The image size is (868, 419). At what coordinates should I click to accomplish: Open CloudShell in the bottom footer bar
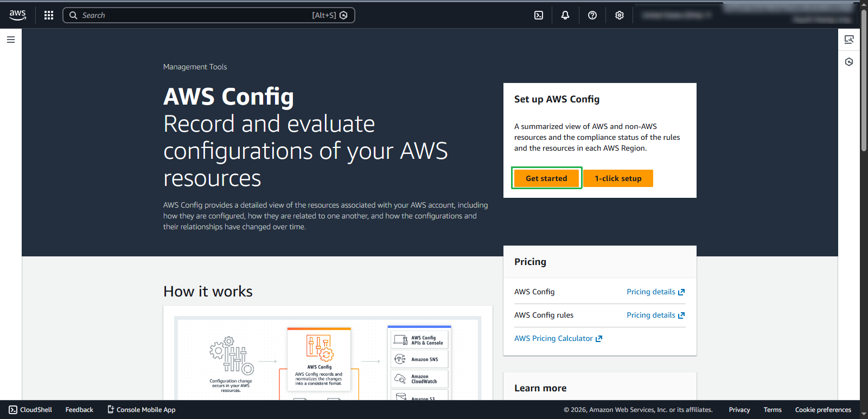[x=31, y=410]
